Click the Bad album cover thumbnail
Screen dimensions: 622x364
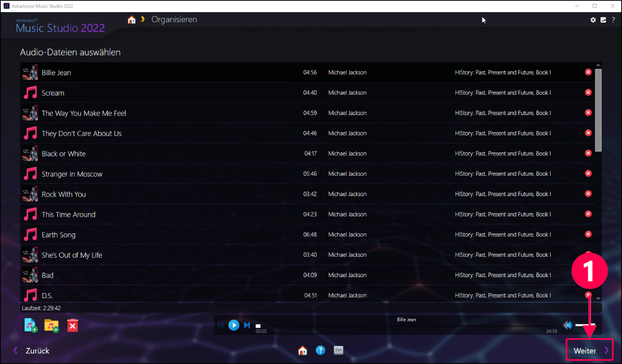pos(30,275)
